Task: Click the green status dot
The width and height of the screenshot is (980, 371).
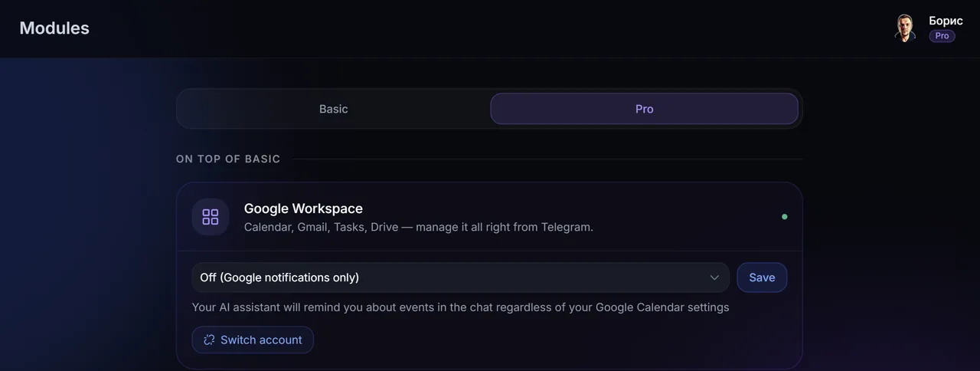Action: pyautogui.click(x=784, y=217)
